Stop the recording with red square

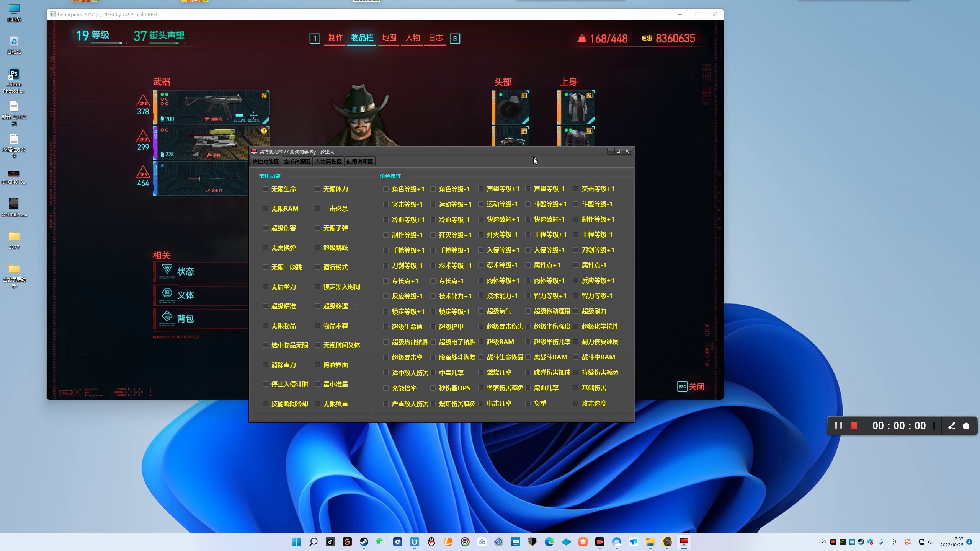854,425
